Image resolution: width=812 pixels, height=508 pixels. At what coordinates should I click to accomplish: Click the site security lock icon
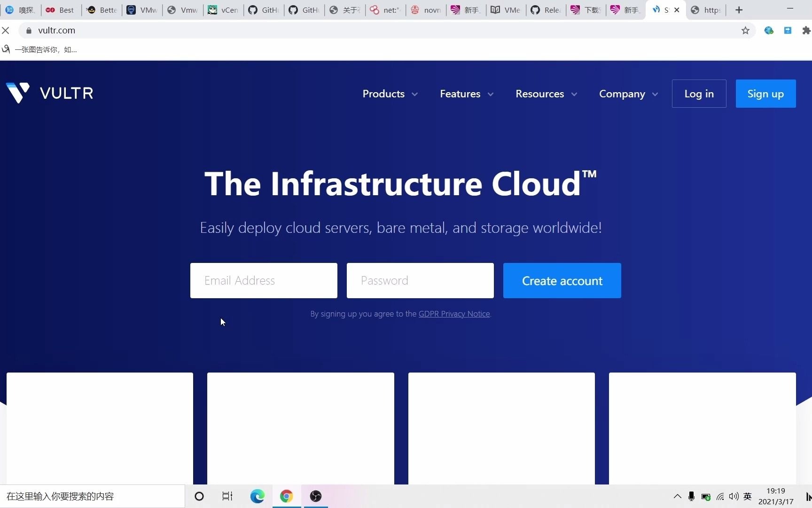pyautogui.click(x=29, y=31)
